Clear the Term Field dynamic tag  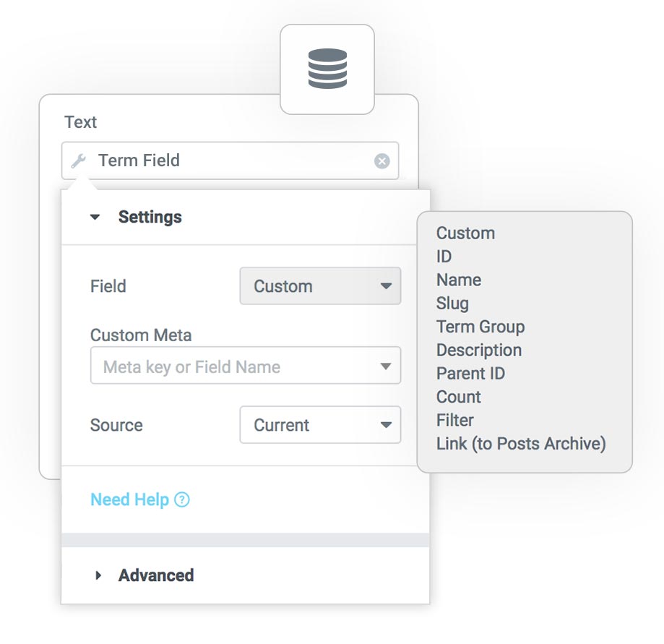[381, 161]
